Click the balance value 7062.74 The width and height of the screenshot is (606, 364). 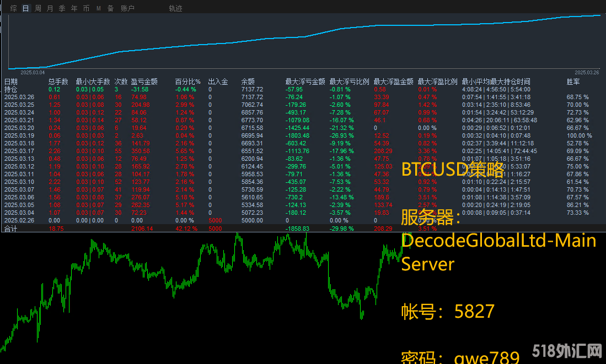pyautogui.click(x=252, y=105)
